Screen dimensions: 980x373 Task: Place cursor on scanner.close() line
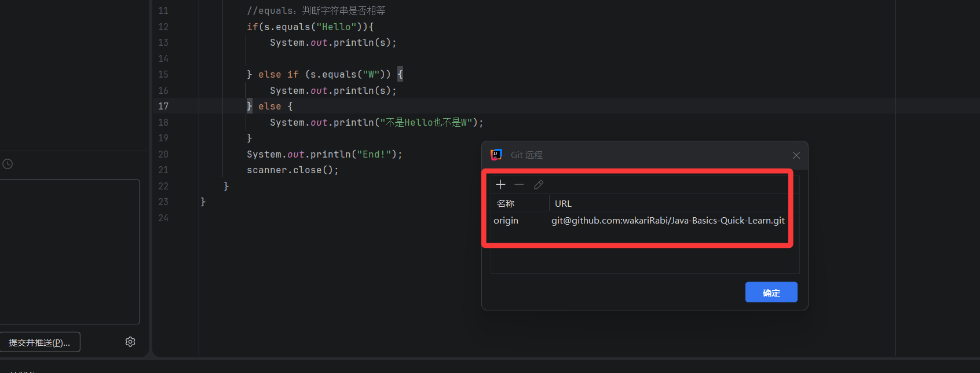tap(292, 170)
